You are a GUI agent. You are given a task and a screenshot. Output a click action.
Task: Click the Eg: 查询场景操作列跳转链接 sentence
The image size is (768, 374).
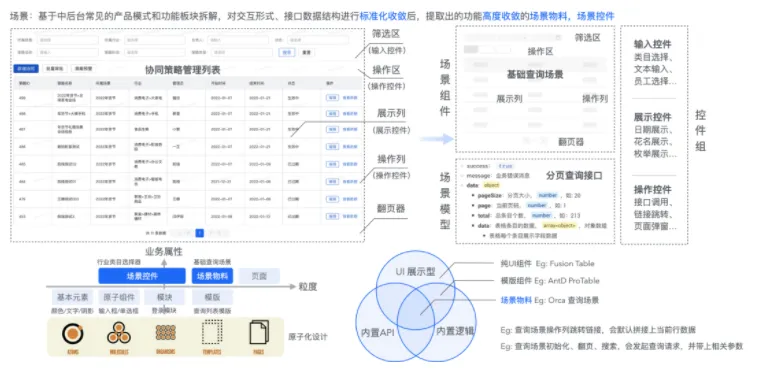tap(598, 330)
